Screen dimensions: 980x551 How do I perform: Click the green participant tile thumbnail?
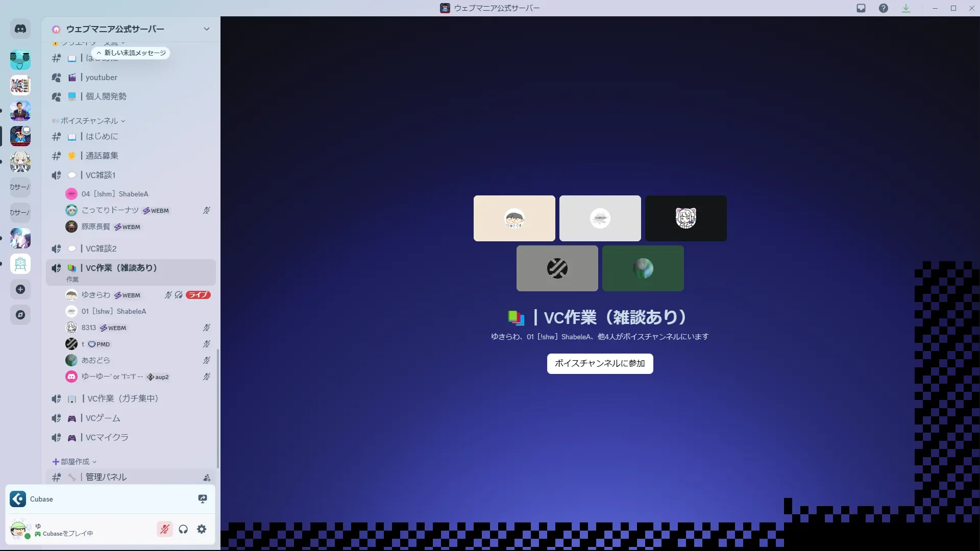pos(643,268)
